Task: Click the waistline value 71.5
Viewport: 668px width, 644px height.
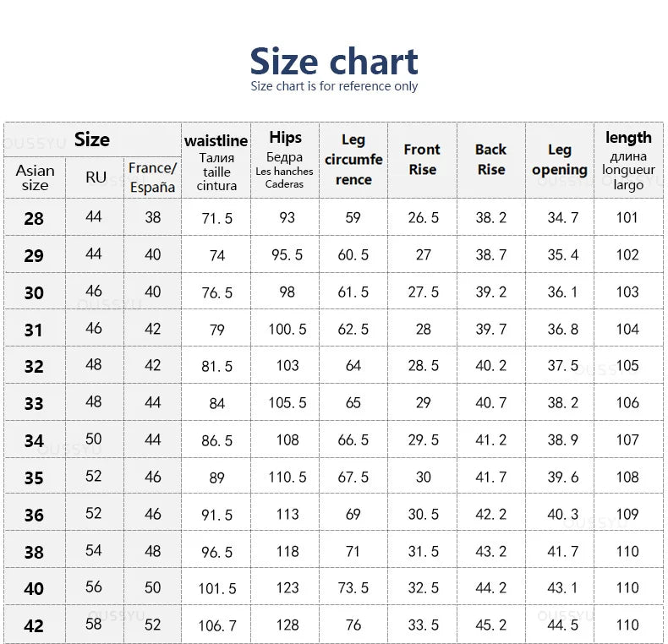Action: pyautogui.click(x=217, y=218)
